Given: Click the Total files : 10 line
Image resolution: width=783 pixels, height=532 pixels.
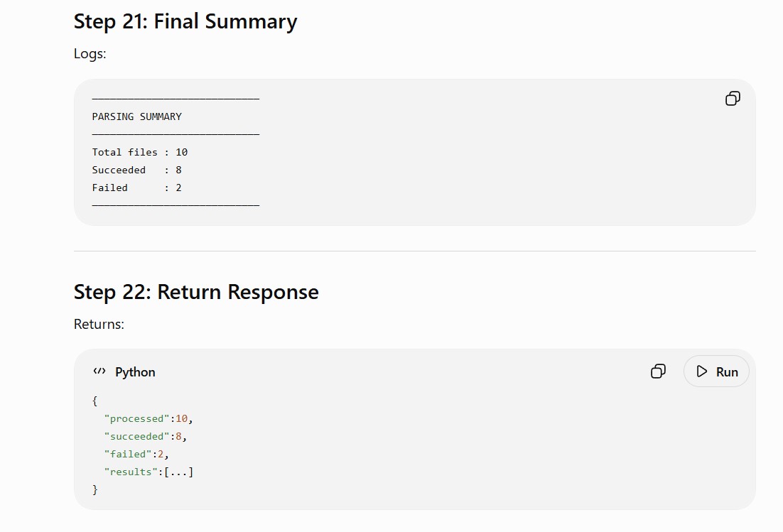Looking at the screenshot, I should point(140,152).
